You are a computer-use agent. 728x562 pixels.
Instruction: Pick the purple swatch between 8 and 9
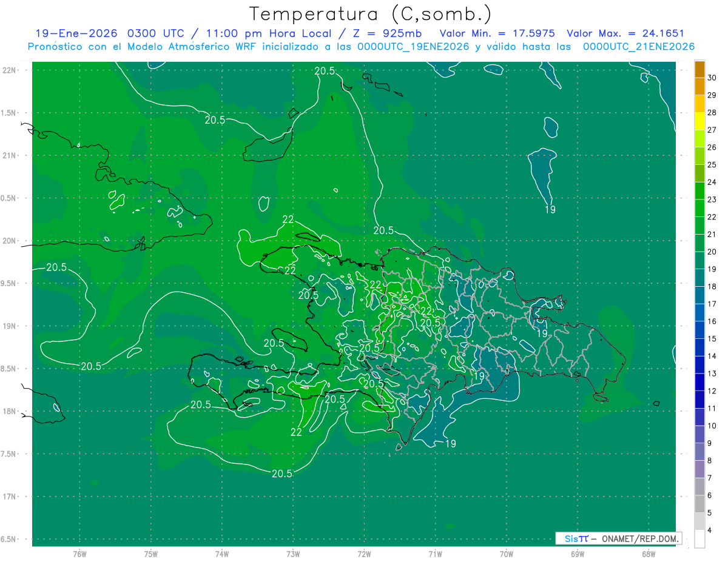point(699,452)
